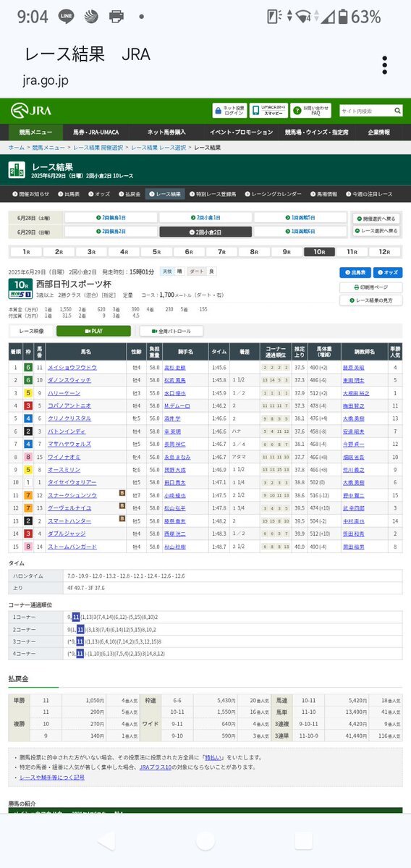Expand the selected 2回小倉2日 button
411x868 pixels.
205,232
